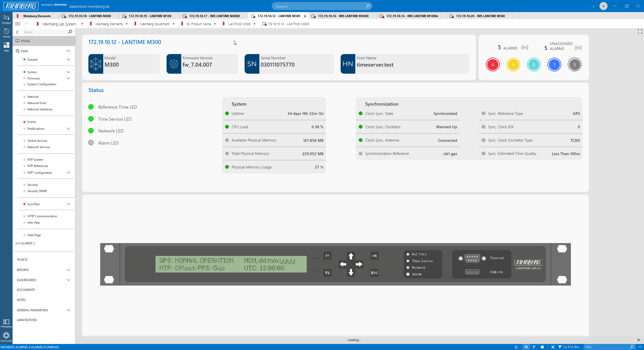This screenshot has width=644, height=350.
Task: Click the hamburger menu icon in breadcrumb bar
Action: click(18, 24)
